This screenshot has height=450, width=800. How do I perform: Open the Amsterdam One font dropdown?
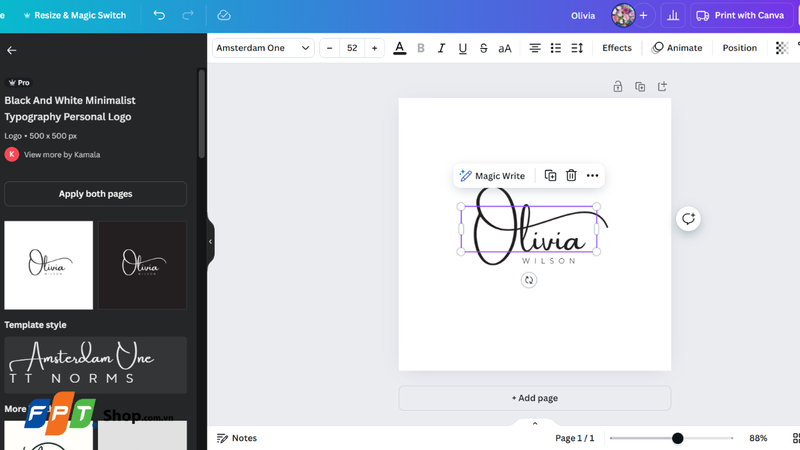(264, 48)
